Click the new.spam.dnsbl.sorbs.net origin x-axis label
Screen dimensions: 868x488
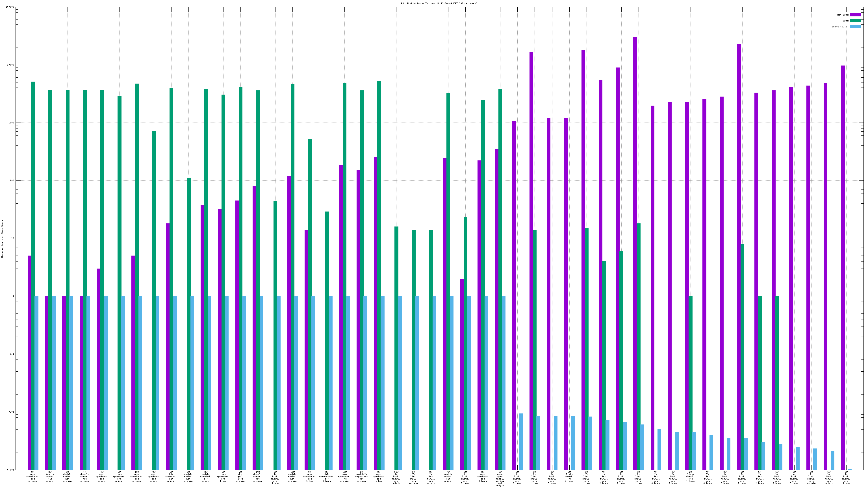click(x=500, y=479)
